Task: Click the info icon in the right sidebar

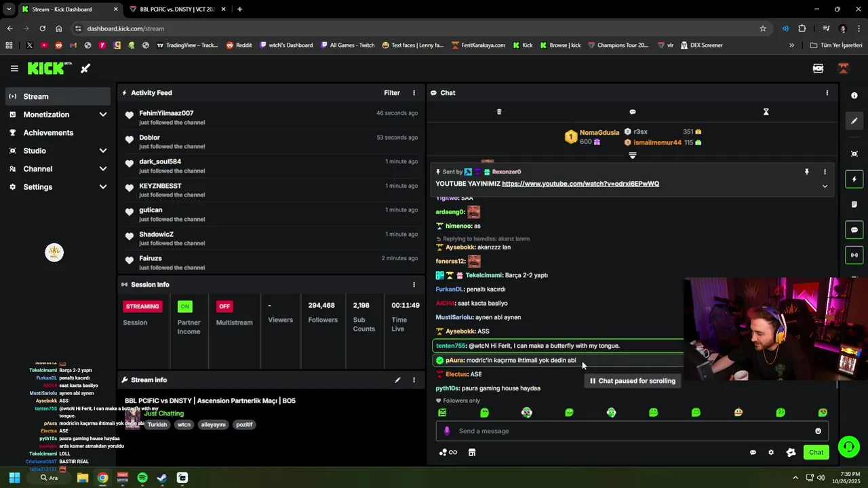Action: click(854, 96)
